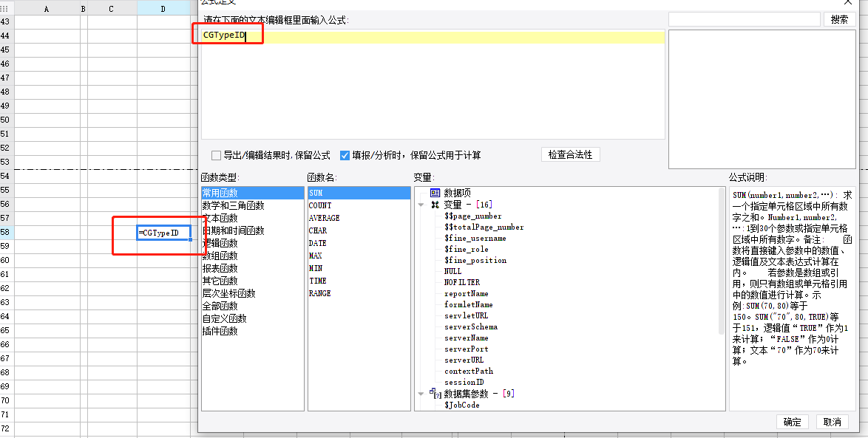
Task: Collapse the 变量 - [16] tree node
Action: [x=421, y=205]
